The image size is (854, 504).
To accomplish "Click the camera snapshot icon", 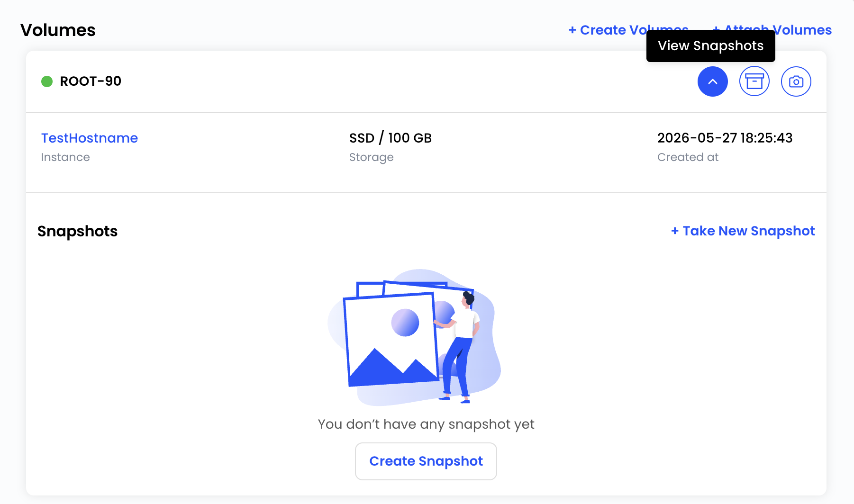I will tap(796, 81).
